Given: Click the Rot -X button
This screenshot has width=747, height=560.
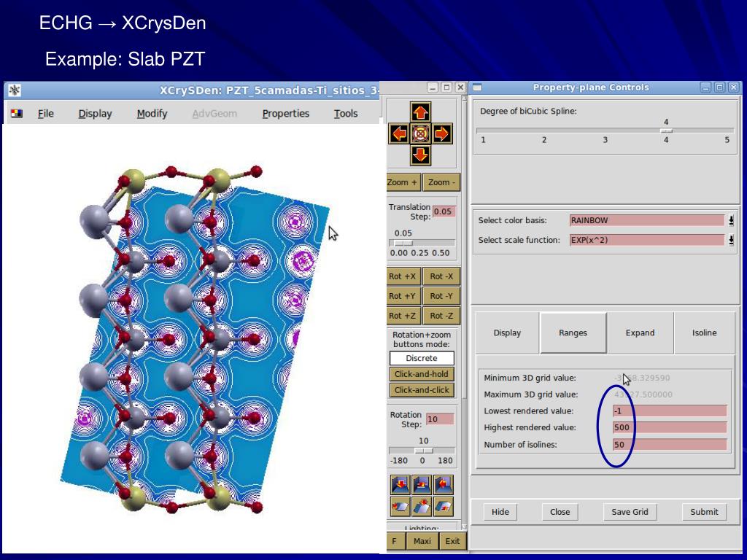Looking at the screenshot, I should [441, 276].
